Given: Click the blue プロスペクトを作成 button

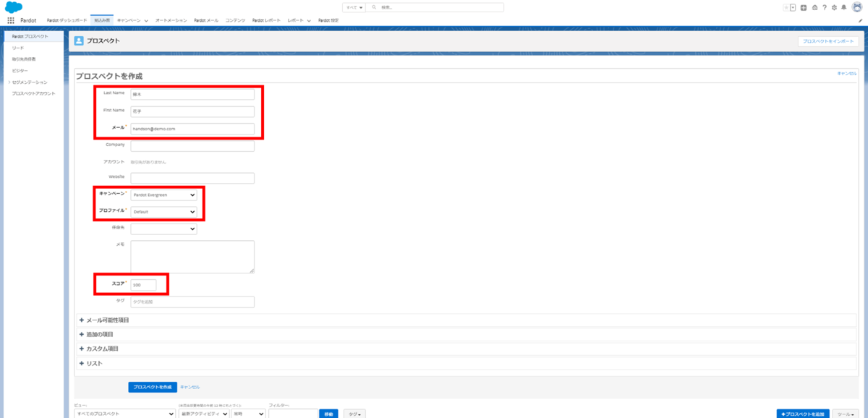Looking at the screenshot, I should point(153,387).
